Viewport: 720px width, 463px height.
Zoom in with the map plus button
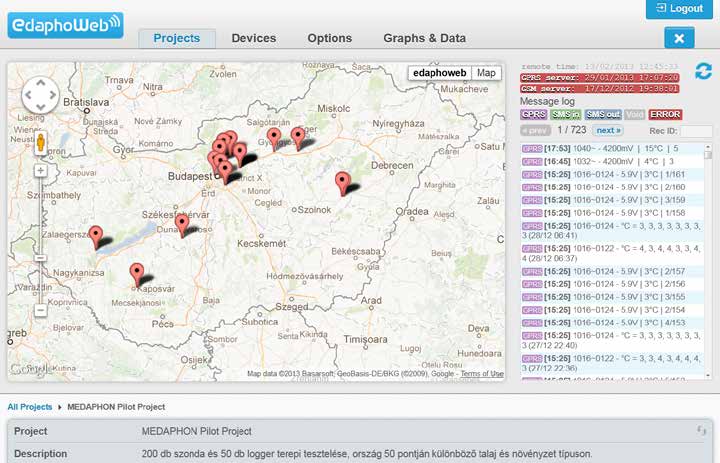[40, 171]
